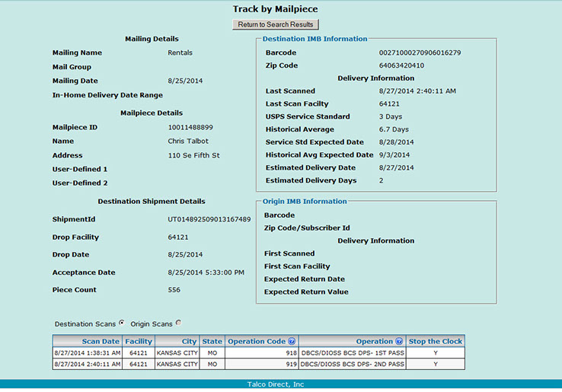Sort by the City column header
Viewport: 562px width, 392px height.
[189, 341]
